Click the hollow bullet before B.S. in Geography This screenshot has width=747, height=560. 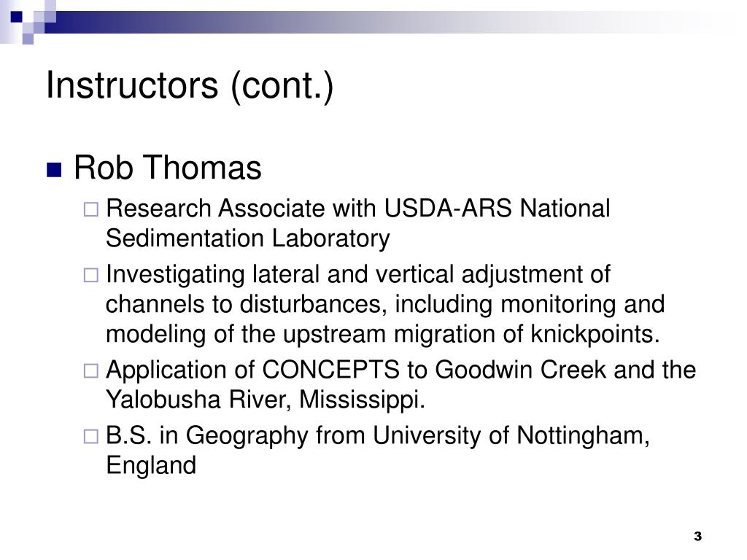(91, 436)
